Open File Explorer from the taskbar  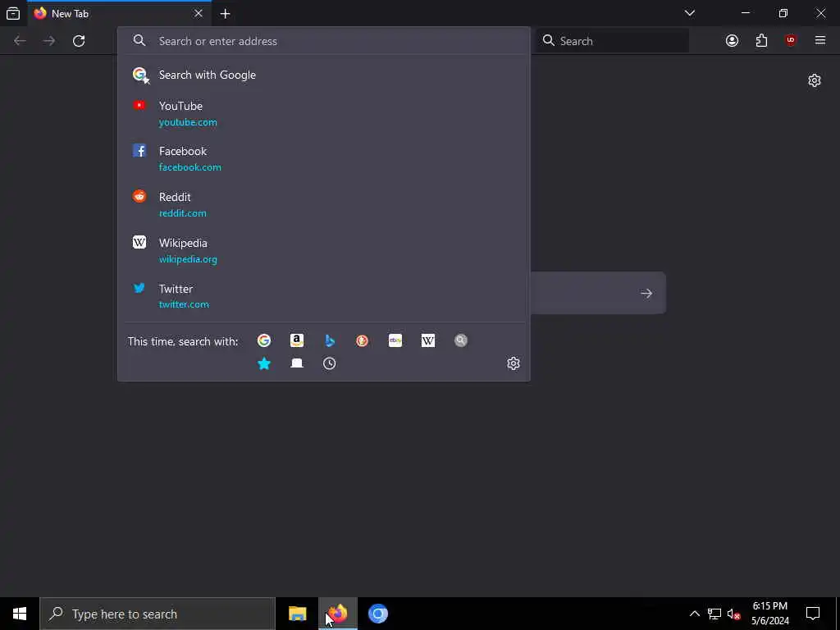pos(297,614)
